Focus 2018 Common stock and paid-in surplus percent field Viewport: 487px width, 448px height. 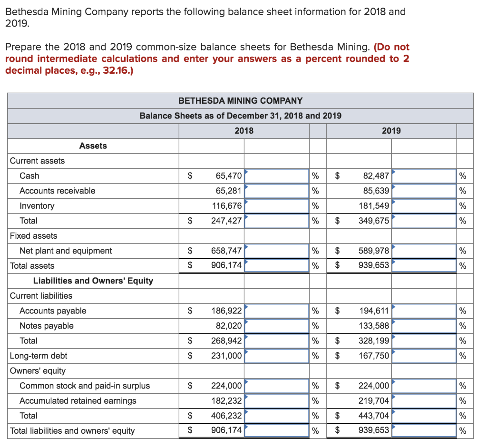276,386
